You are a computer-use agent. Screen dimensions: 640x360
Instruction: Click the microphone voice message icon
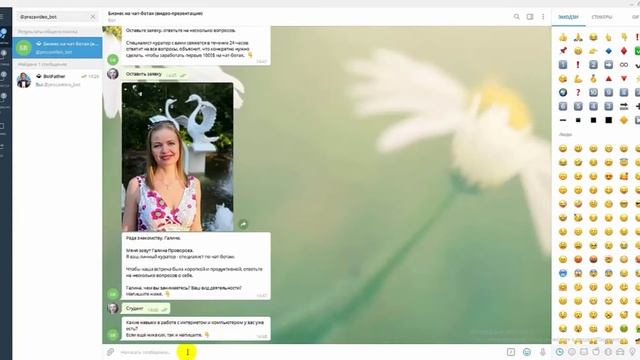[543, 352]
